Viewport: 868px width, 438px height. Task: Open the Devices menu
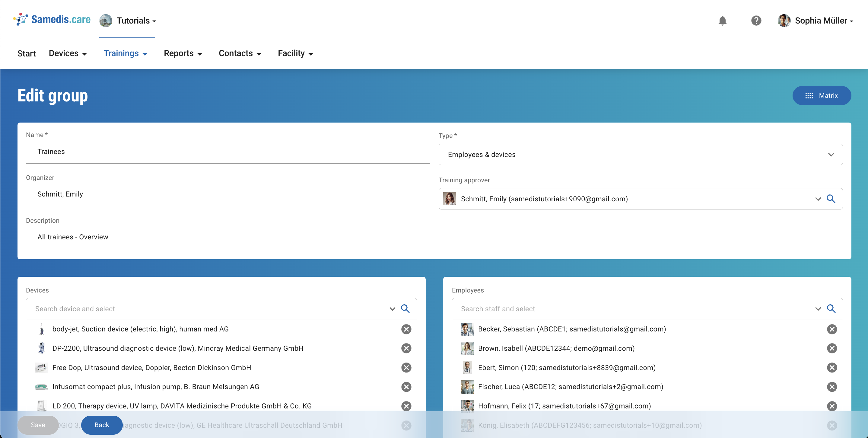click(x=68, y=53)
